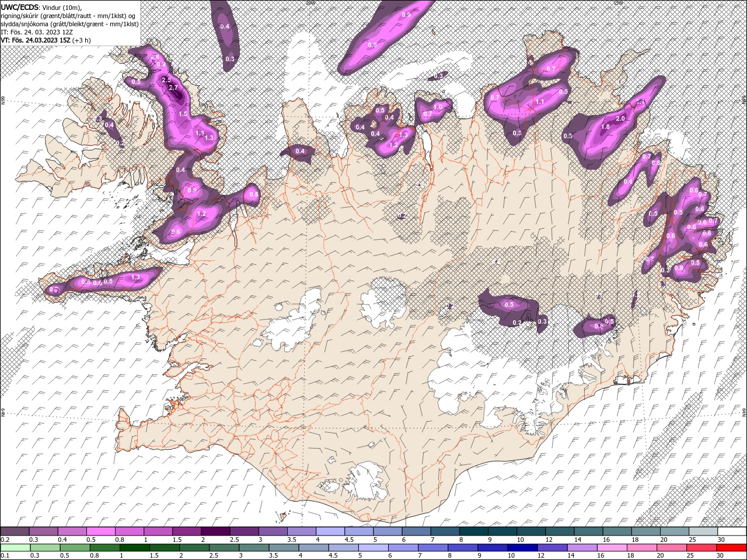Click the 1.0 precipitation value on the map
The width and height of the screenshot is (747, 560).
[438, 107]
